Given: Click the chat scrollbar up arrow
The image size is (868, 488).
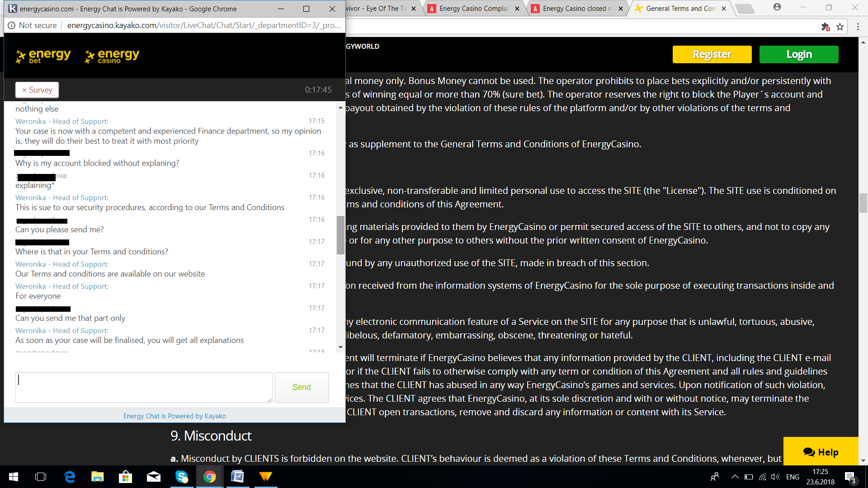Looking at the screenshot, I should click(x=340, y=107).
